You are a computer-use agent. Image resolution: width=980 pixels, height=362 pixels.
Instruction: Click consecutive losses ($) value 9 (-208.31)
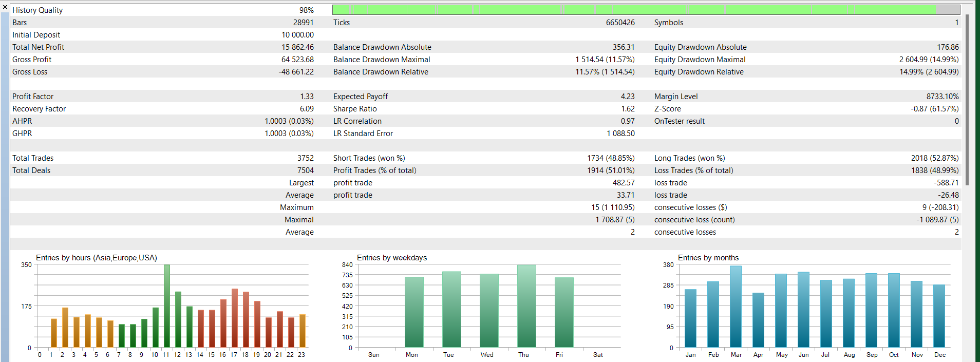point(940,207)
